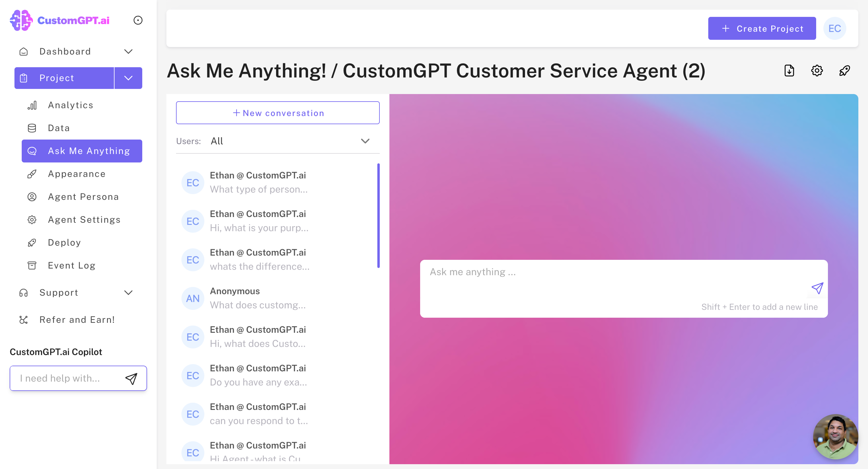Image resolution: width=868 pixels, height=469 pixels.
Task: Open the Event Log menu item
Action: click(x=71, y=266)
